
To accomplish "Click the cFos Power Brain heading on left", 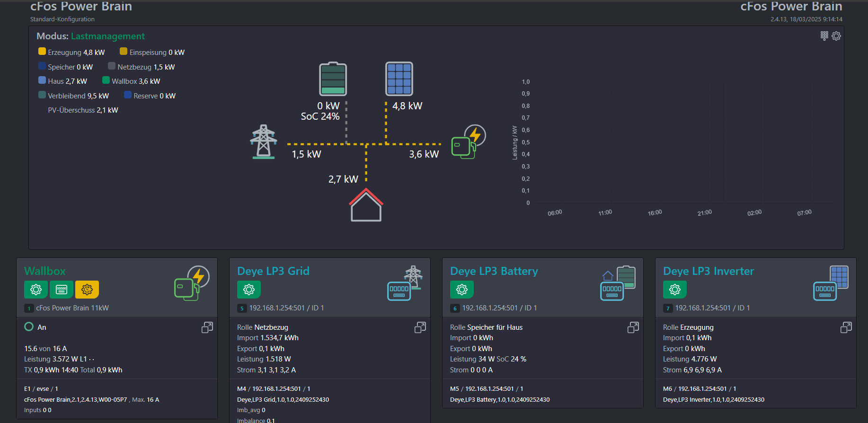I will coord(81,7).
